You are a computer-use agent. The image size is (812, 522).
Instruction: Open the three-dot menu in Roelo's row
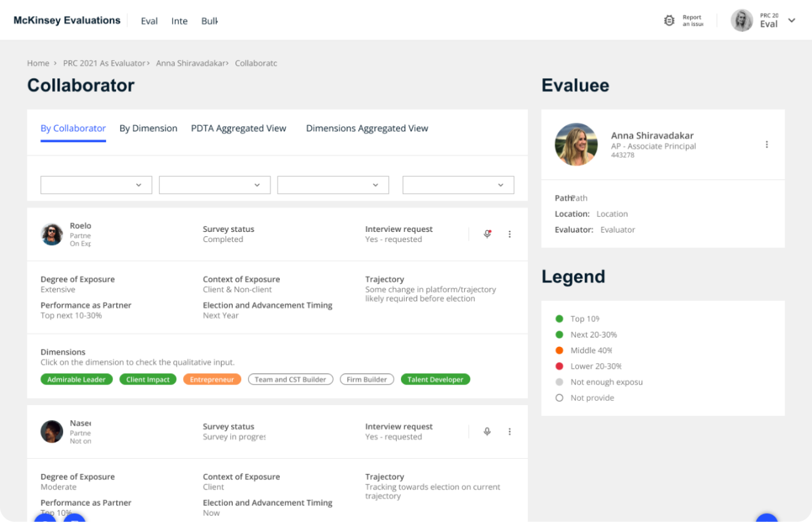[x=510, y=234]
